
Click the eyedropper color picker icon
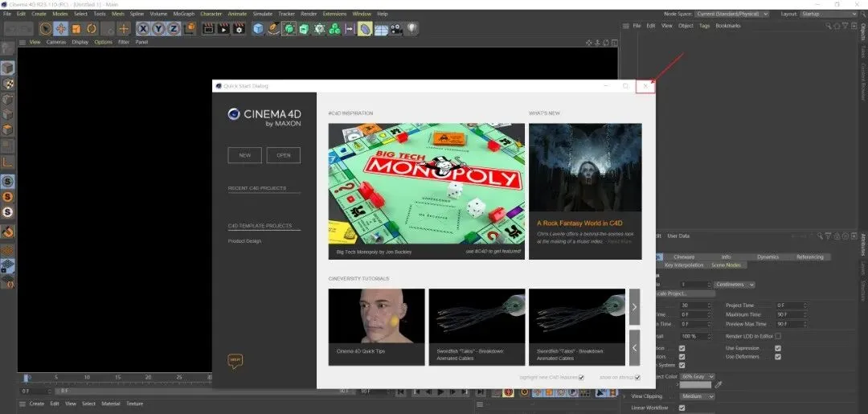(719, 383)
